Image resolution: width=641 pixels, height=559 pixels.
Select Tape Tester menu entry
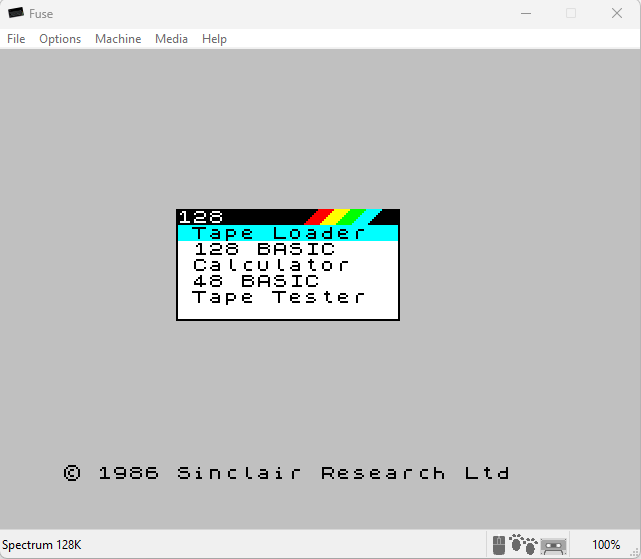point(288,297)
